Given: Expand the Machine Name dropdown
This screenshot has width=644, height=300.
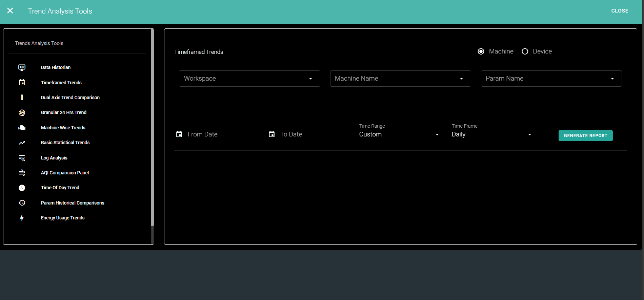Looking at the screenshot, I should (400, 79).
